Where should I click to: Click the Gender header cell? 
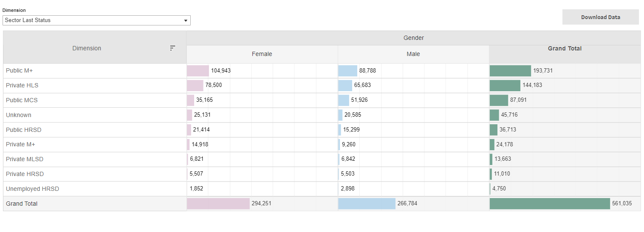[413, 38]
